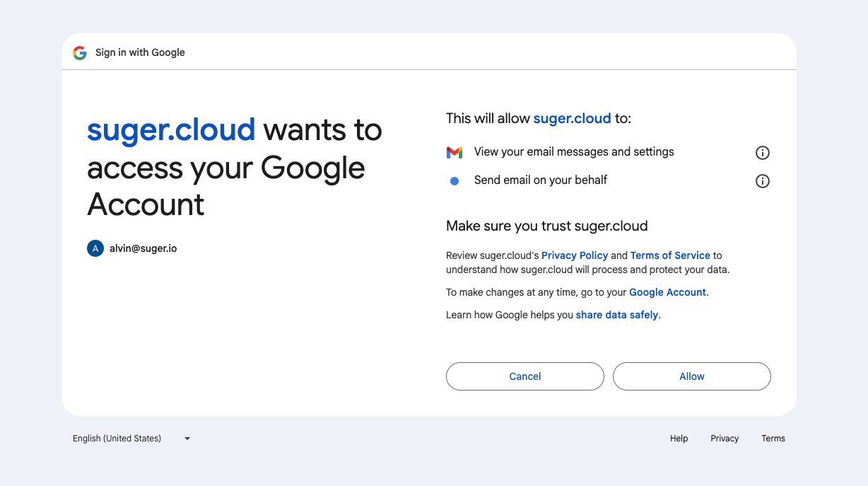
Task: Open info details for viewing email messages permission
Action: tap(762, 152)
